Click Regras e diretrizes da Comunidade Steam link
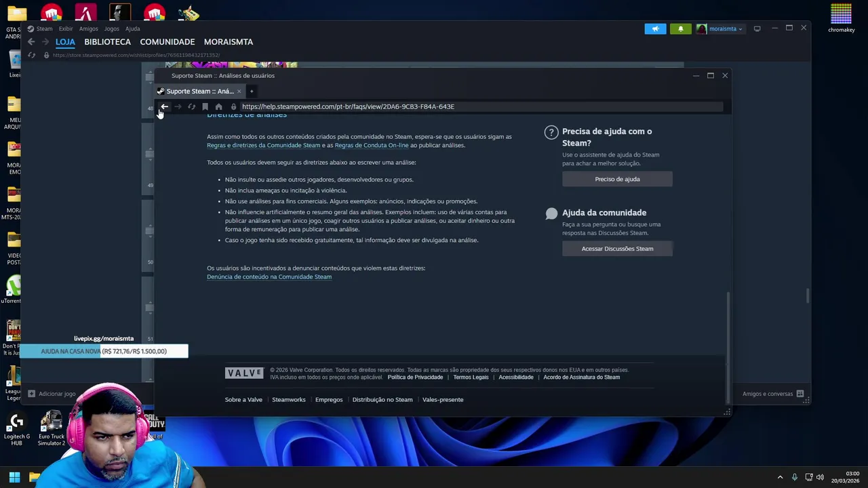 (263, 145)
